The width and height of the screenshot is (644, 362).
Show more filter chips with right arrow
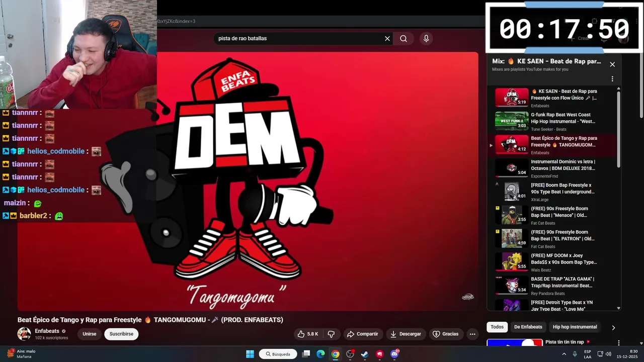click(613, 327)
